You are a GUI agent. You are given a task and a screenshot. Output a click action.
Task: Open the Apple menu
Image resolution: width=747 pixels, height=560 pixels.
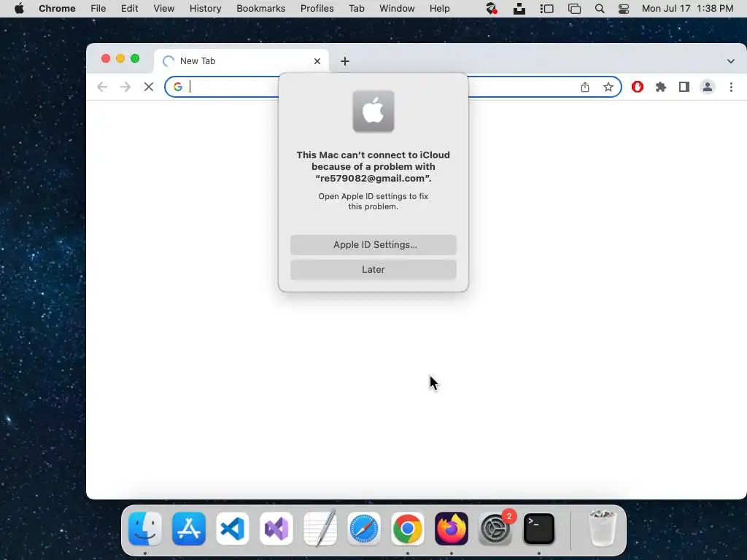click(19, 9)
